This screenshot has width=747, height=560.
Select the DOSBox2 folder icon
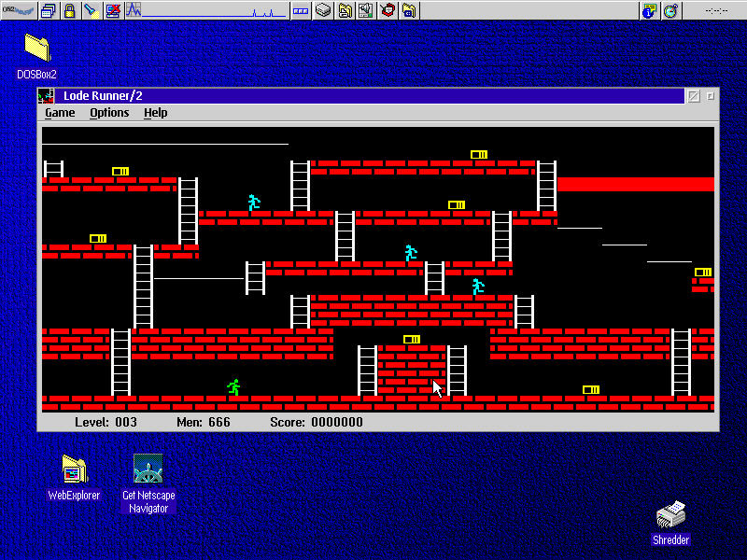pyautogui.click(x=37, y=56)
